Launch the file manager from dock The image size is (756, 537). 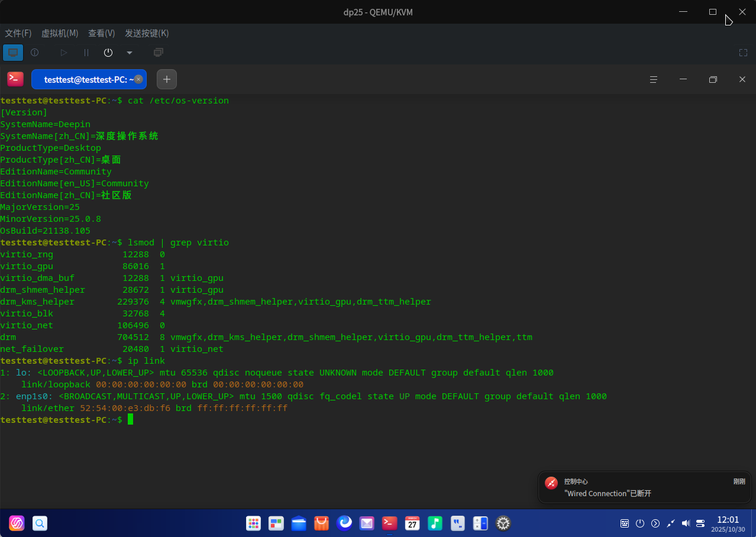[299, 523]
